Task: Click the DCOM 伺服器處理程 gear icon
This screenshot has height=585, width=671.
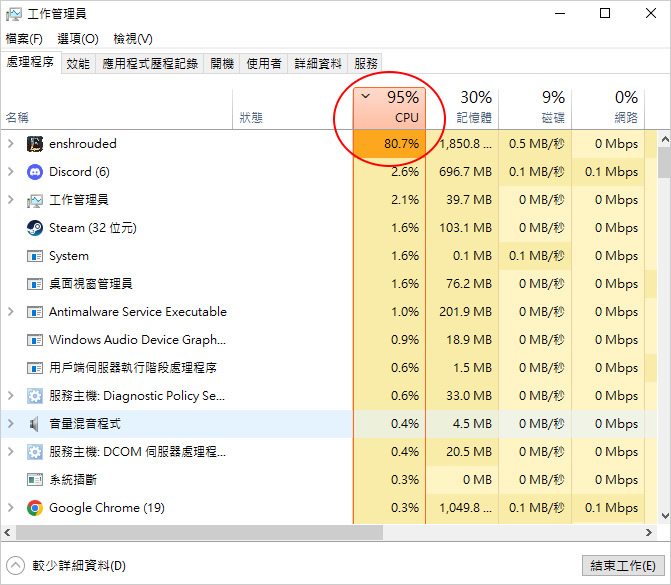Action: [35, 452]
